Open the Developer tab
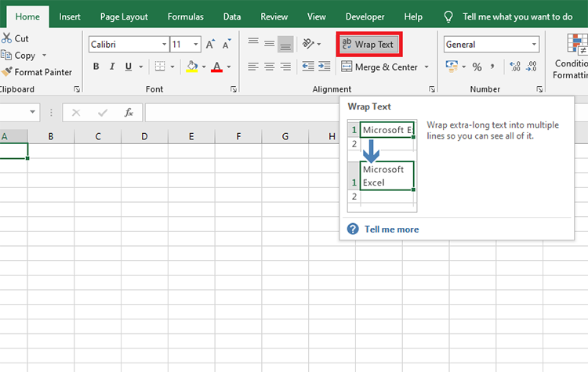588x372 pixels. pyautogui.click(x=365, y=17)
